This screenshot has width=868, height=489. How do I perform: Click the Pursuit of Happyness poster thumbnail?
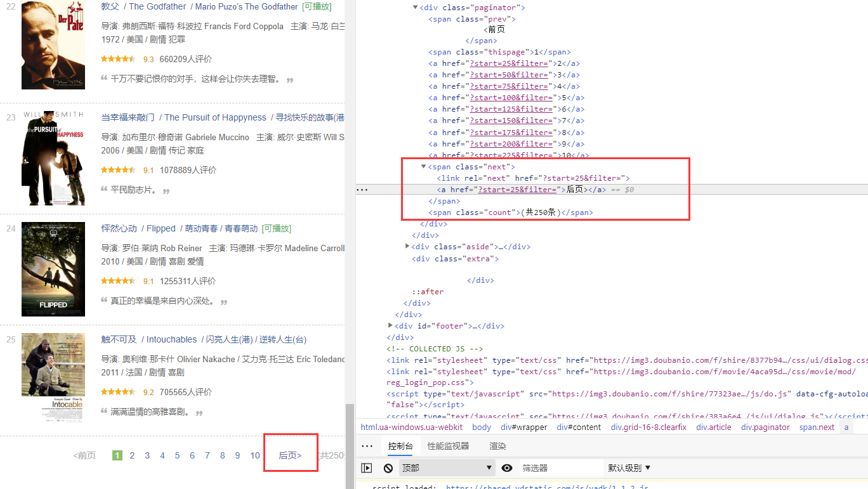pos(53,158)
